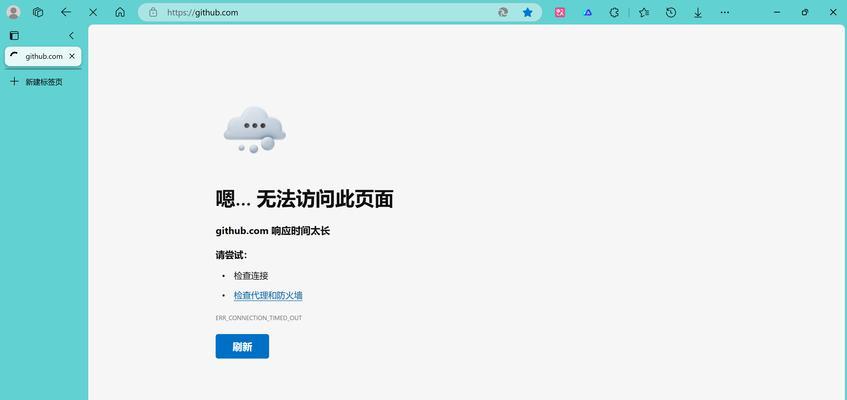This screenshot has width=847, height=400.
Task: Open the History clock icon
Action: [x=671, y=12]
